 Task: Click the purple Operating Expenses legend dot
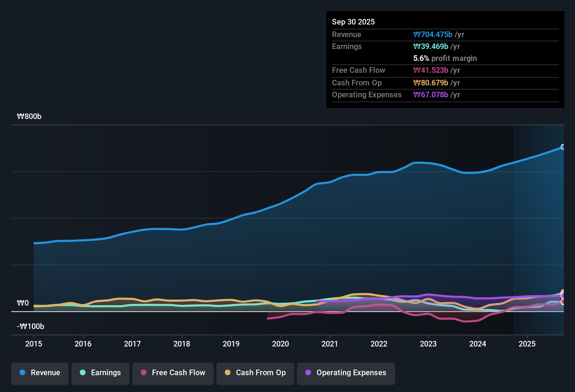coord(308,373)
